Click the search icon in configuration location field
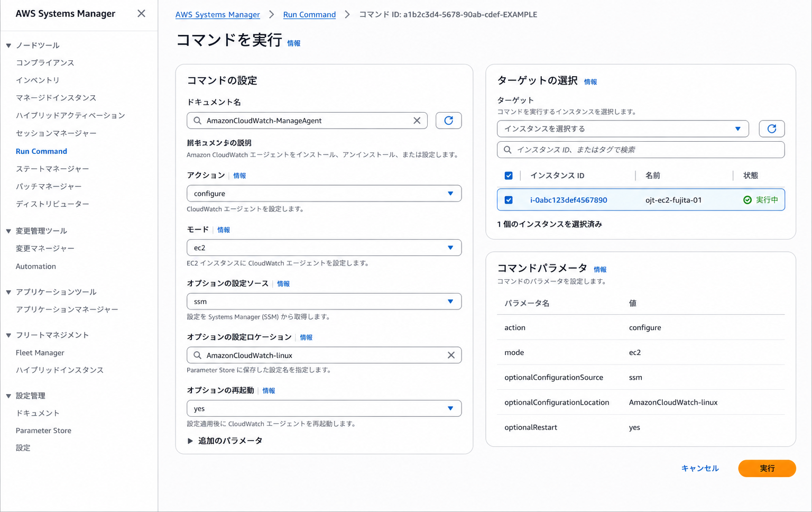This screenshot has height=512, width=812. pos(197,355)
